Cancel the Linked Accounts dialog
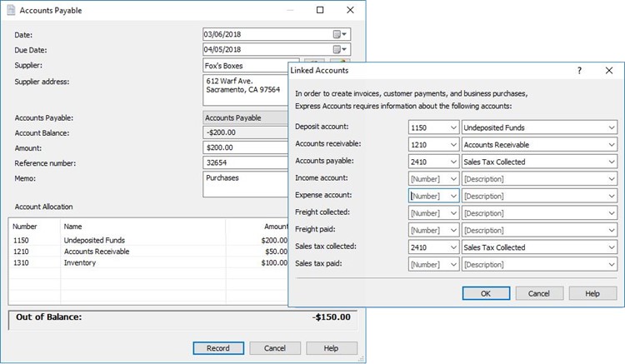 pos(538,293)
